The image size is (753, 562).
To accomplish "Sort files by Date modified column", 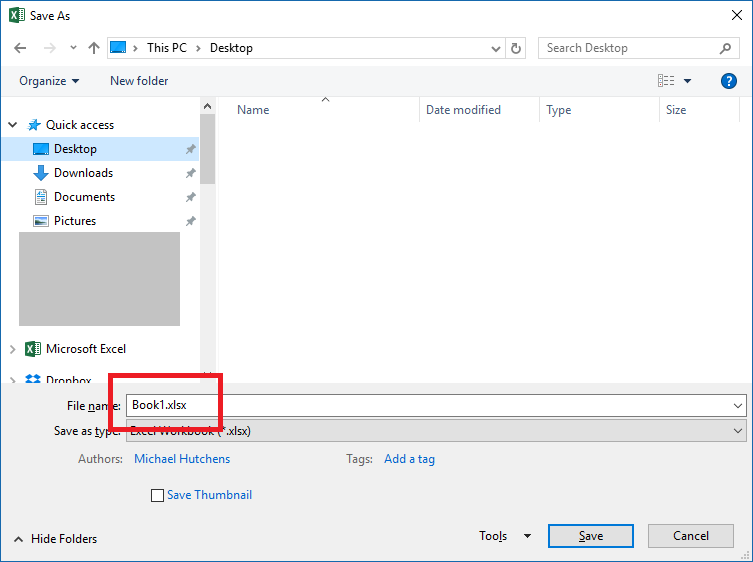I will coord(463,110).
